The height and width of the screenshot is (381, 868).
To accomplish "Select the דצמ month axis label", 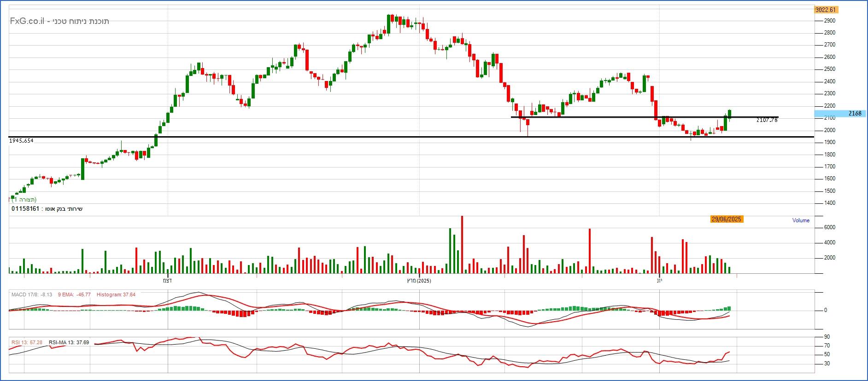I will [167, 281].
